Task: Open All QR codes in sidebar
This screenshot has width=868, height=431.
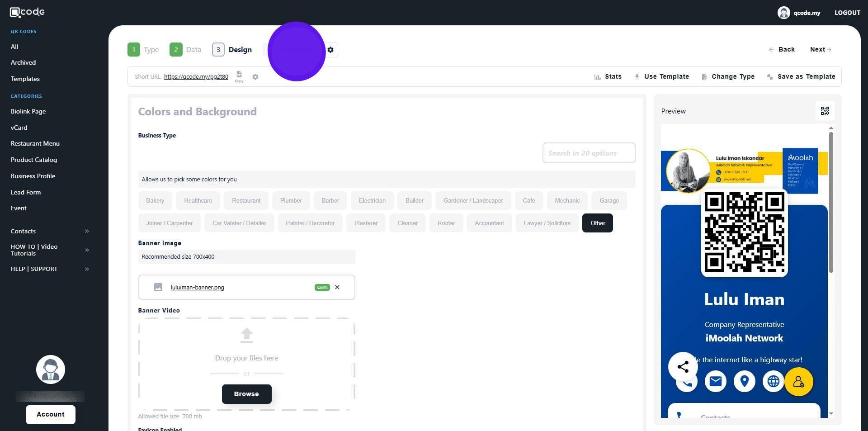Action: pos(14,47)
